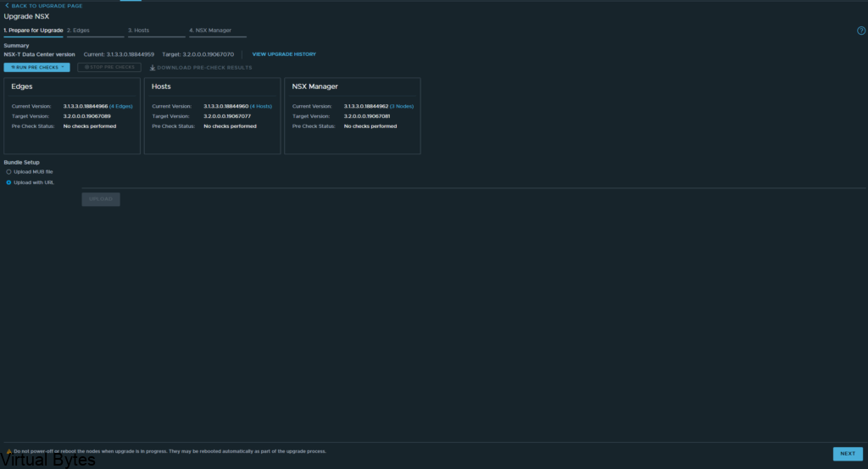The width and height of the screenshot is (868, 469).
Task: Open the 3 Nodes link
Action: click(402, 106)
